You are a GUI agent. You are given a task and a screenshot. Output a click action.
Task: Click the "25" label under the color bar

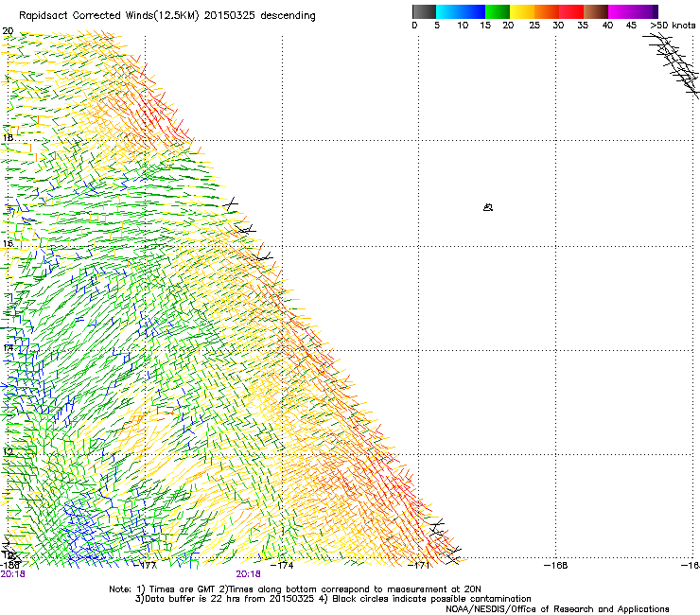[534, 26]
